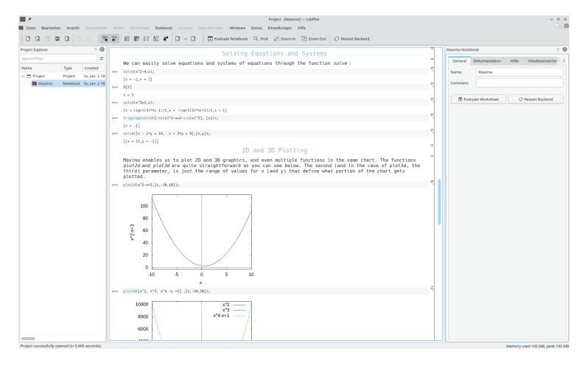Click the plot2d(x^2-x+3,[x,-10,10]) cell
Screen dimensions: 588x371
coord(276,185)
